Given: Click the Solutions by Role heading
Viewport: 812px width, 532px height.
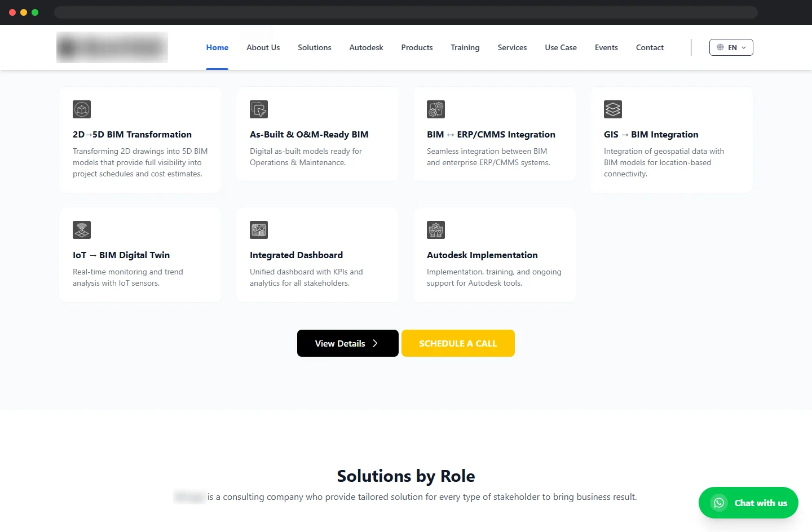Looking at the screenshot, I should pyautogui.click(x=406, y=476).
